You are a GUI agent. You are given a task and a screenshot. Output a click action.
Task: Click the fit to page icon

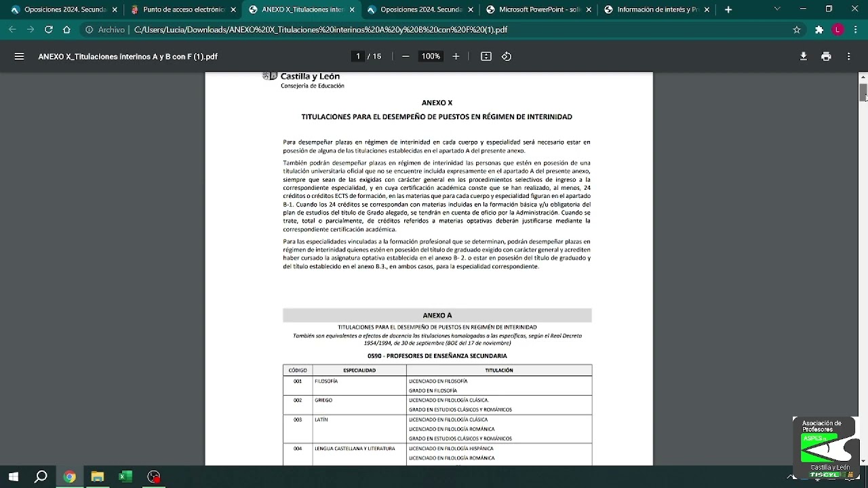(x=486, y=56)
